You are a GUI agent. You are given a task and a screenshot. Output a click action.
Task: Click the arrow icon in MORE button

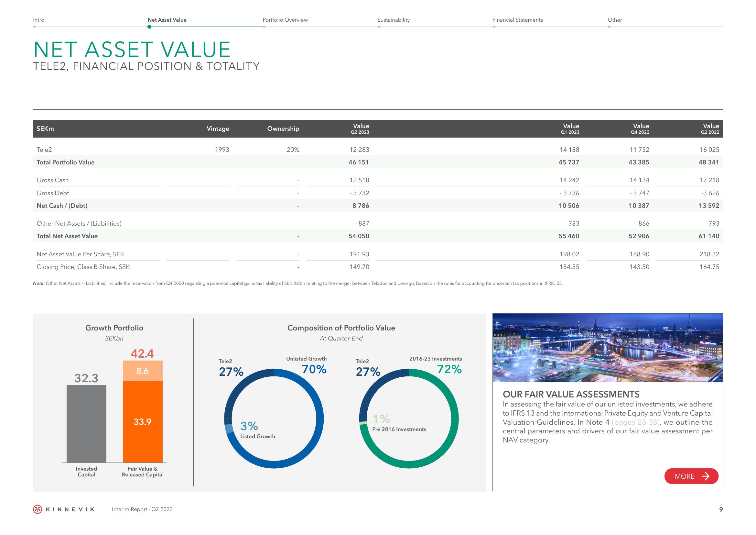click(x=706, y=476)
